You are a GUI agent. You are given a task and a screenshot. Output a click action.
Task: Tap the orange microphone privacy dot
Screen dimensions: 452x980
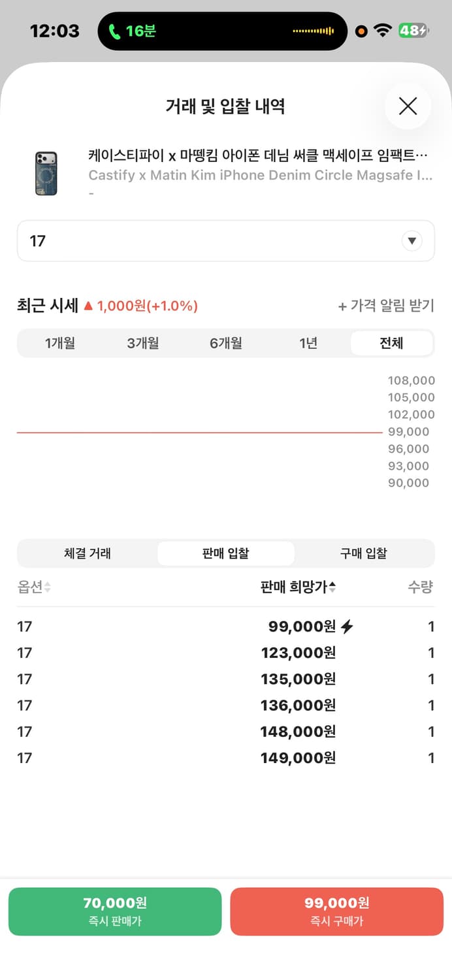click(x=360, y=30)
